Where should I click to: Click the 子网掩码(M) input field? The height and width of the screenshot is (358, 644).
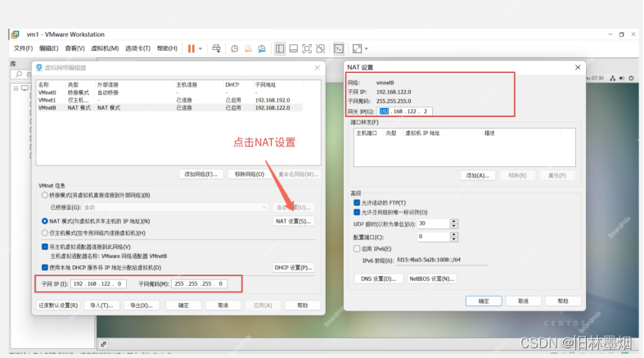pyautogui.click(x=199, y=284)
